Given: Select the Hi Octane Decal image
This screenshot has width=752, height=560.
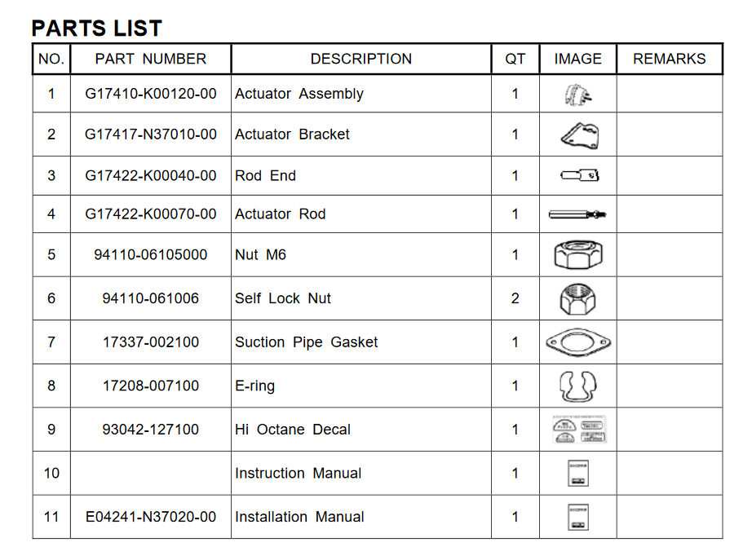Looking at the screenshot, I should pos(578,430).
